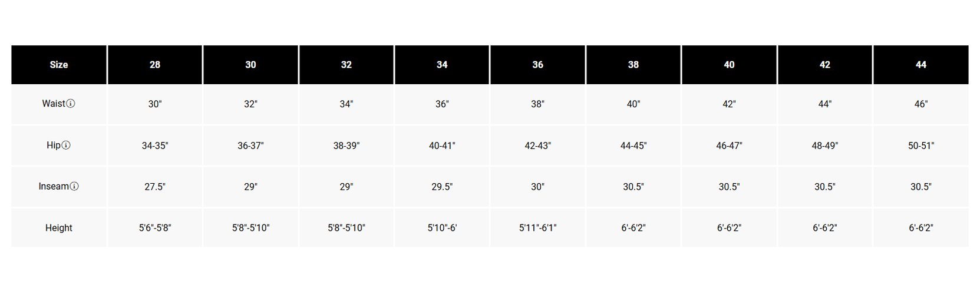Click the 50-51" hip cell

(x=921, y=145)
